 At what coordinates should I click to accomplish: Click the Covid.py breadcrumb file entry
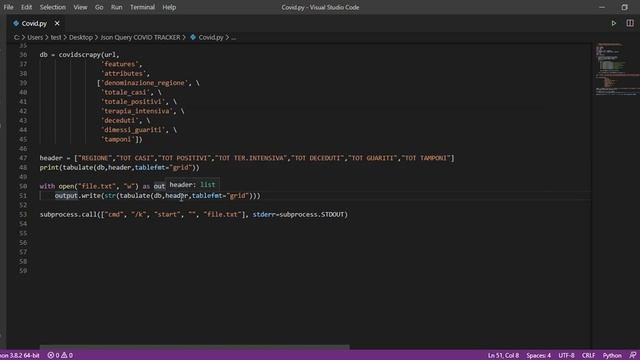(x=207, y=37)
